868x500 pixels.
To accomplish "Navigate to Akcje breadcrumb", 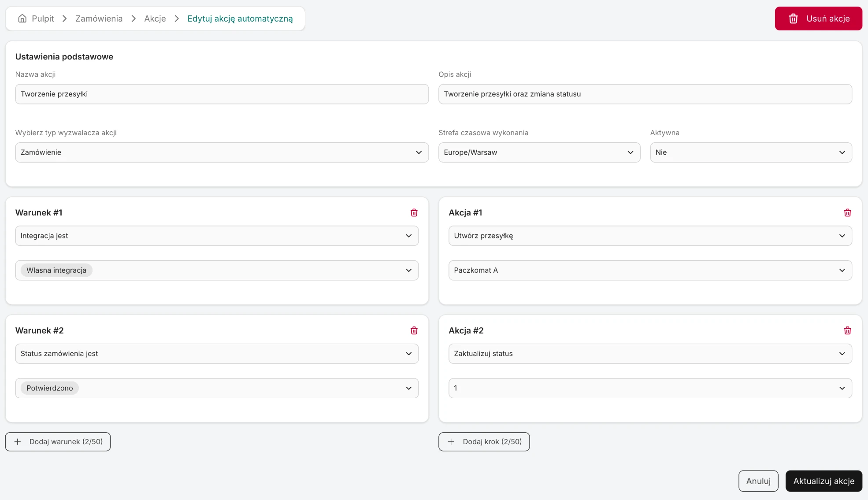I will click(155, 19).
